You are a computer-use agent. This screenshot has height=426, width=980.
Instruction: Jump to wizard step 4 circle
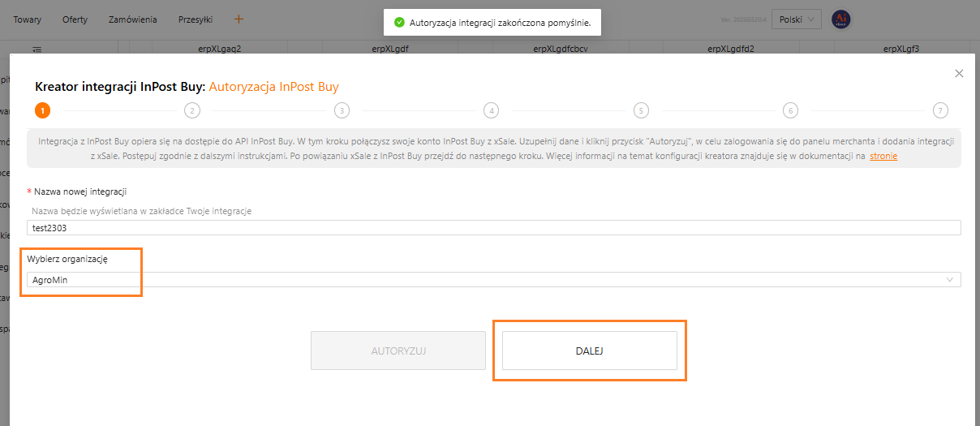pos(491,110)
